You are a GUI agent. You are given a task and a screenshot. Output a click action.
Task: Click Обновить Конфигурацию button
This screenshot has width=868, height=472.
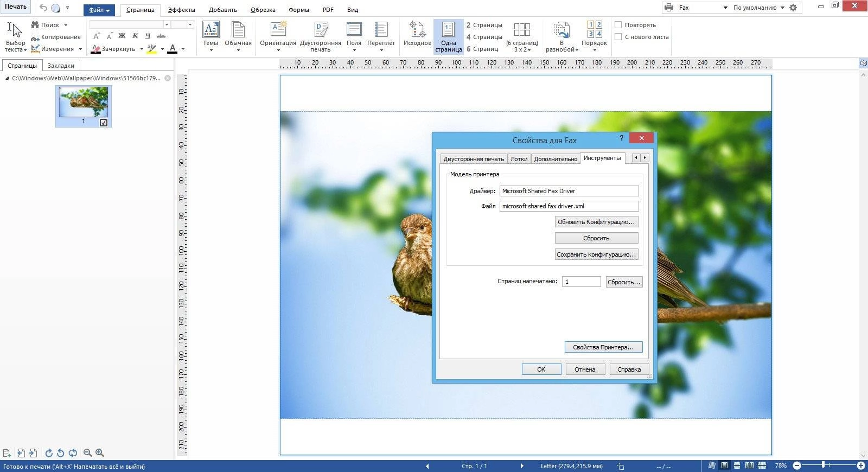coord(596,222)
